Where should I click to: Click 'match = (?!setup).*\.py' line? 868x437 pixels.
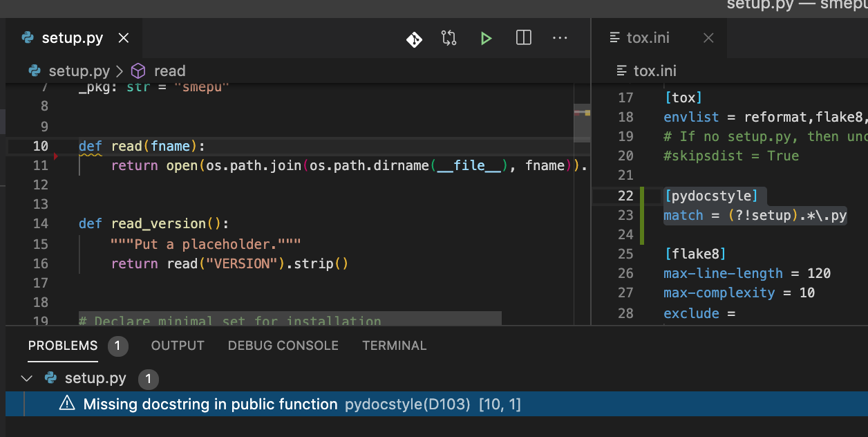755,215
